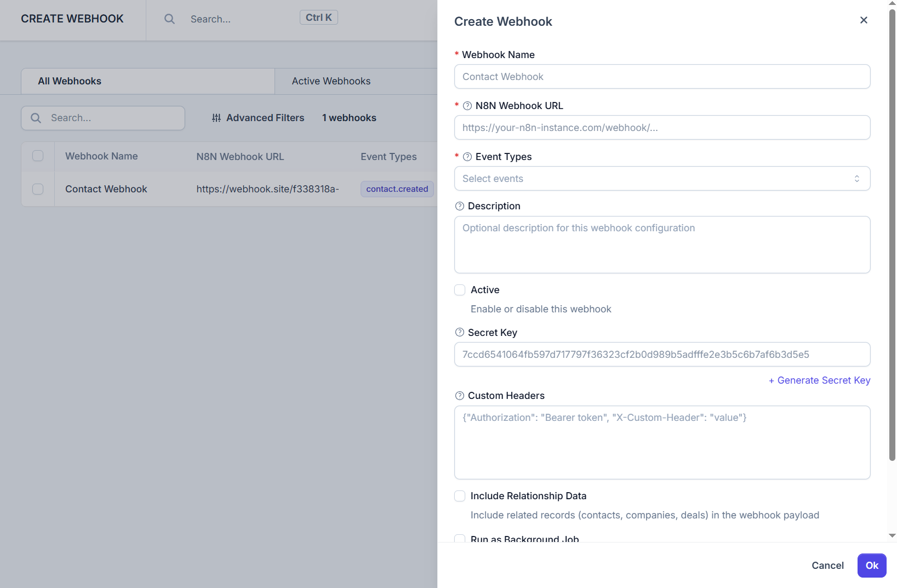Image resolution: width=897 pixels, height=588 pixels.
Task: Switch to the Active Webhooks tab
Action: tap(331, 81)
